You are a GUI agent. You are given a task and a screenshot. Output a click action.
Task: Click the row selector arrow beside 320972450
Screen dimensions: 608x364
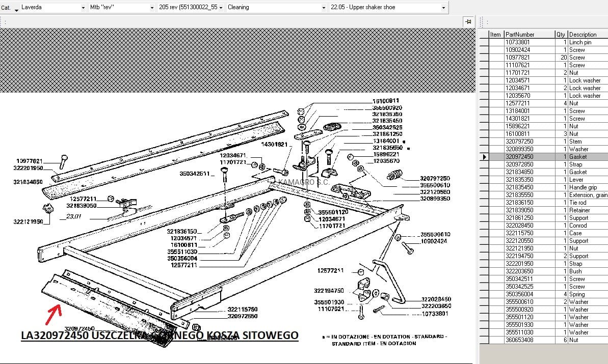484,157
